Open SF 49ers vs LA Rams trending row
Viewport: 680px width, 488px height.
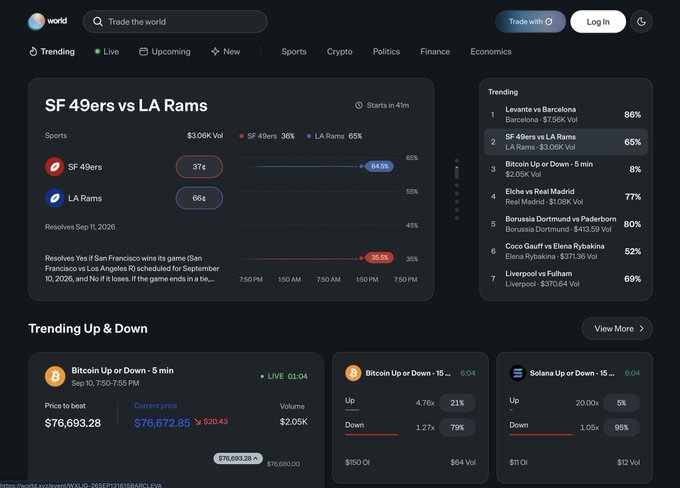coord(566,142)
